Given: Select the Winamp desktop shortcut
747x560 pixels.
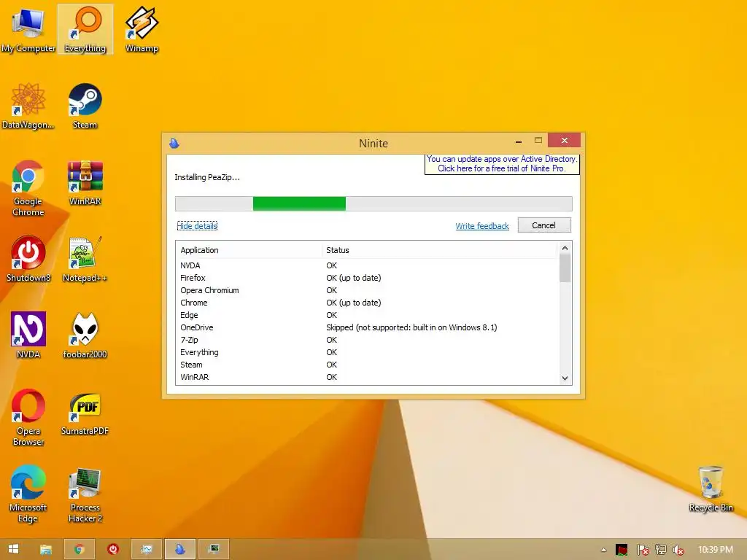Looking at the screenshot, I should [142, 30].
